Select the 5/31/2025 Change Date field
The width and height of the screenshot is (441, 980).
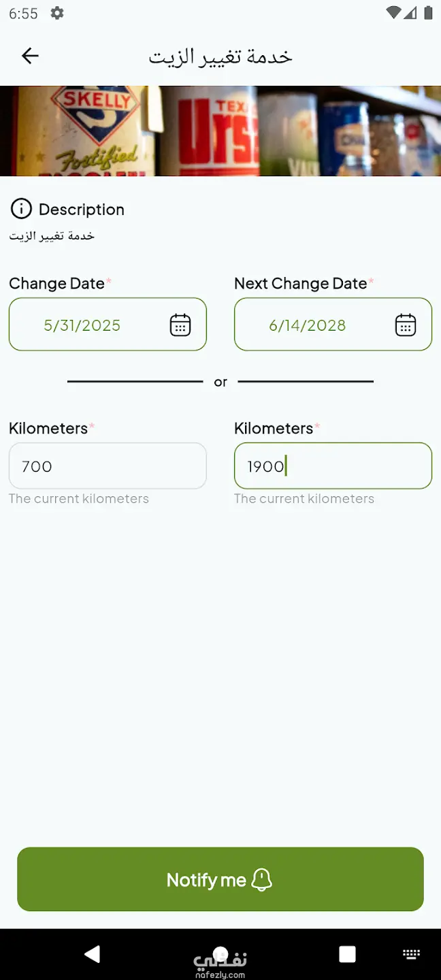(82, 325)
